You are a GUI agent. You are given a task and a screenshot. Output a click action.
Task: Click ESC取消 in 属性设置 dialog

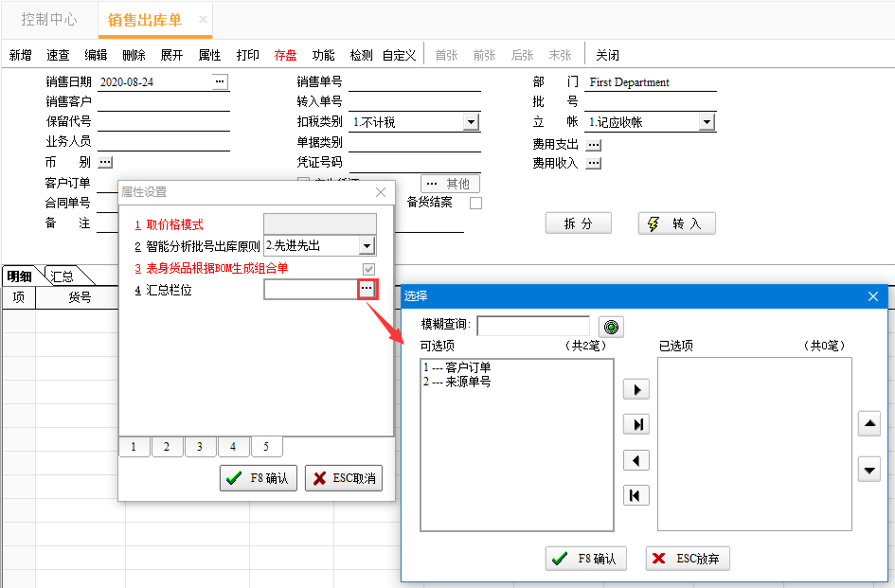pos(344,478)
